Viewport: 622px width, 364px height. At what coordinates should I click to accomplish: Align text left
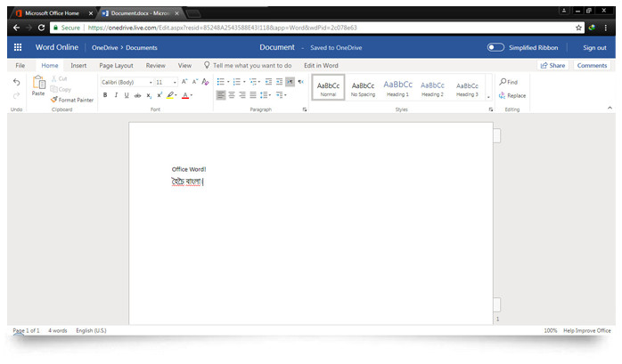[221, 95]
